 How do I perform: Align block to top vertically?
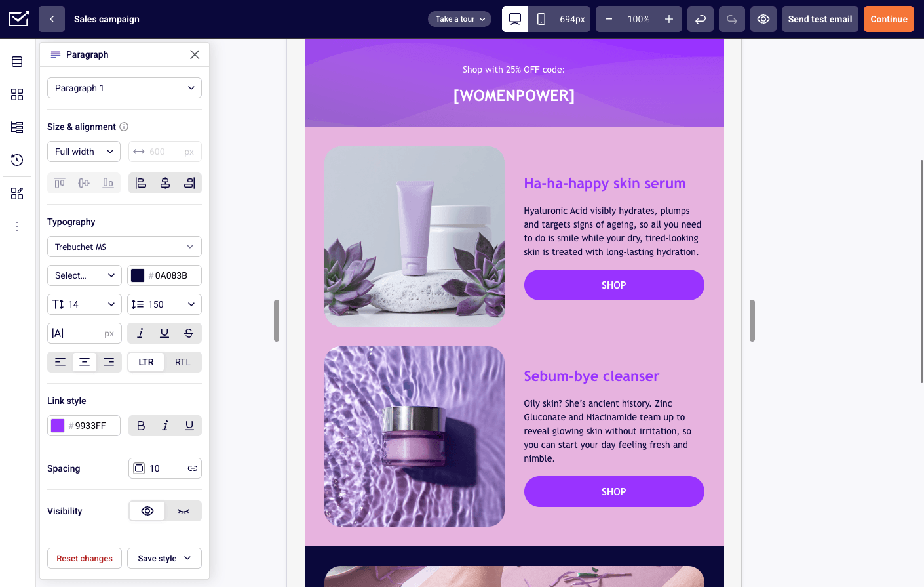60,183
